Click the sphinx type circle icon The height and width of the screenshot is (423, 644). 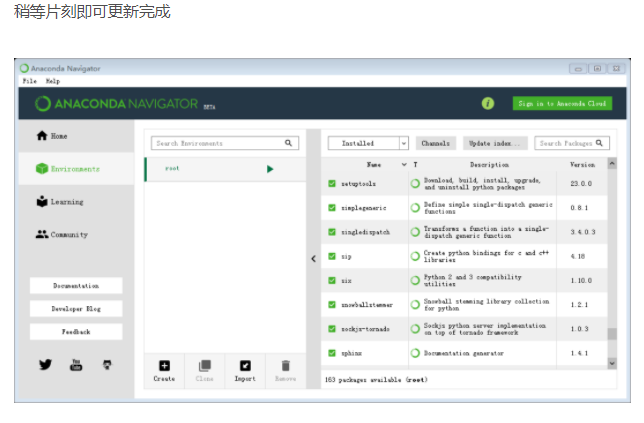tap(415, 353)
